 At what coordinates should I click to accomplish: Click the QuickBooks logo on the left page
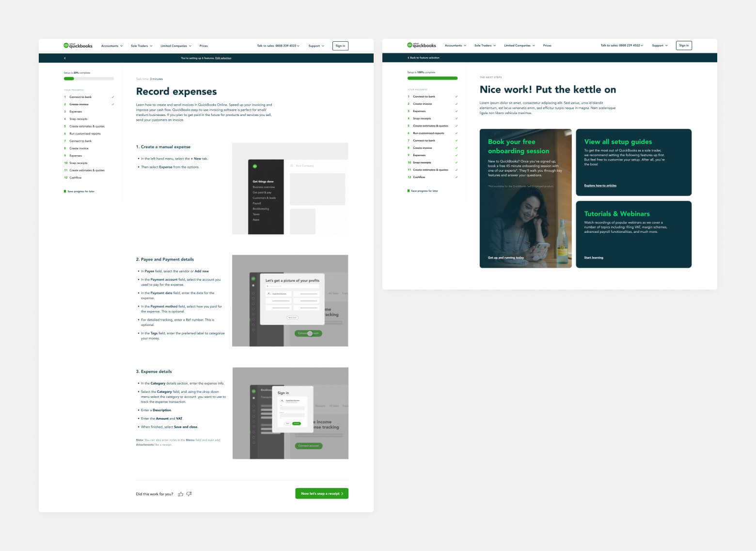coord(78,45)
